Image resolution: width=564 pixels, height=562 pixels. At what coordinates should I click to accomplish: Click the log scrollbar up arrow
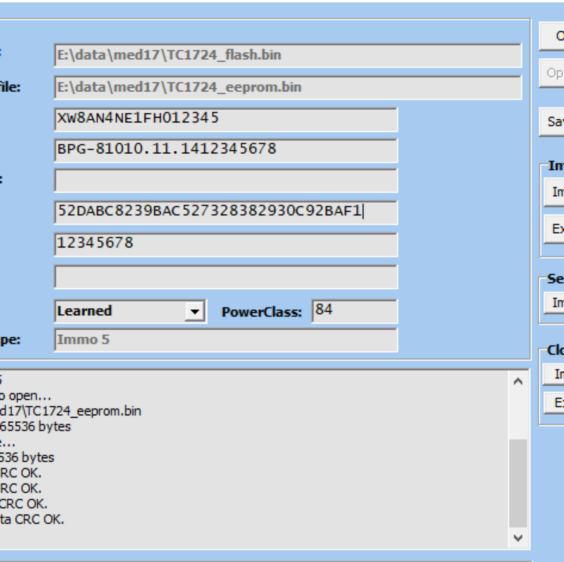click(x=518, y=381)
